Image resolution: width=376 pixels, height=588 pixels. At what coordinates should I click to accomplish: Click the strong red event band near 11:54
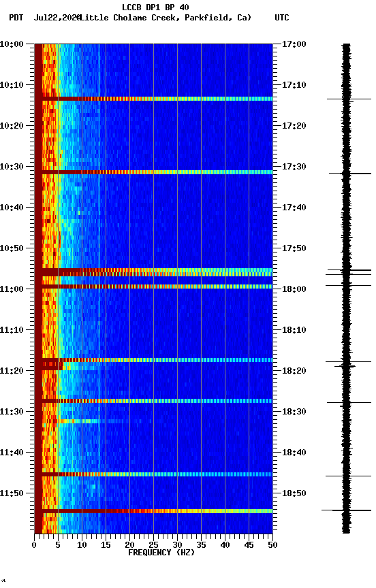tap(153, 511)
